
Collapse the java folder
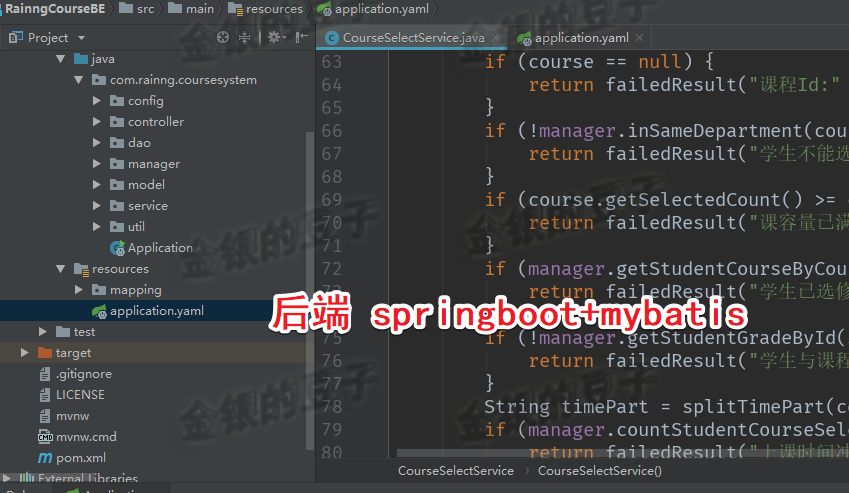[x=61, y=58]
